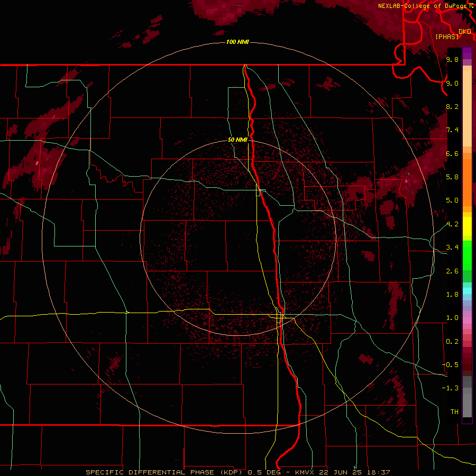Click the "TH" threshold label on the scale
The height and width of the screenshot is (476, 476).
click(454, 412)
